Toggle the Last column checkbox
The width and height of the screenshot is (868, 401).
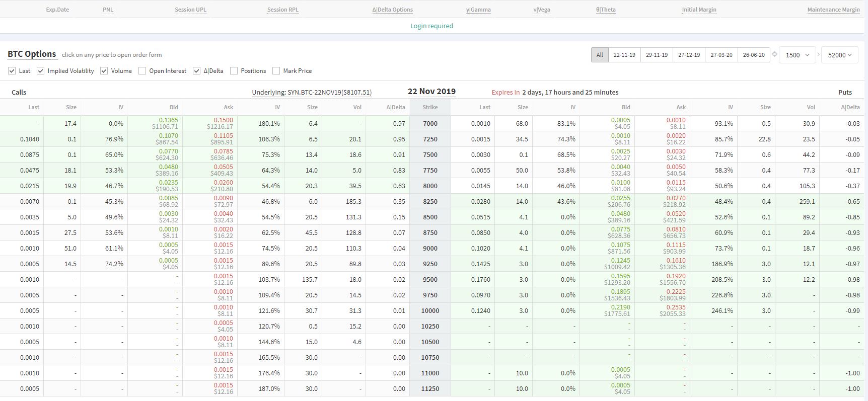[x=12, y=71]
